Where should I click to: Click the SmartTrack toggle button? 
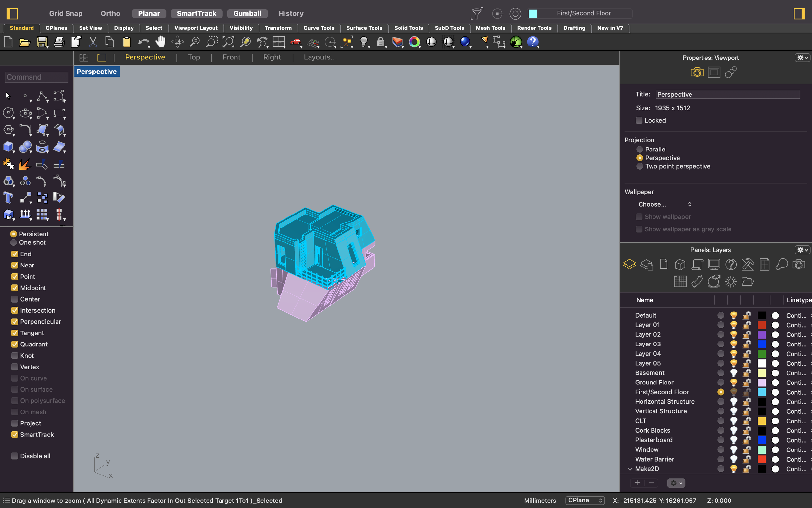click(197, 13)
